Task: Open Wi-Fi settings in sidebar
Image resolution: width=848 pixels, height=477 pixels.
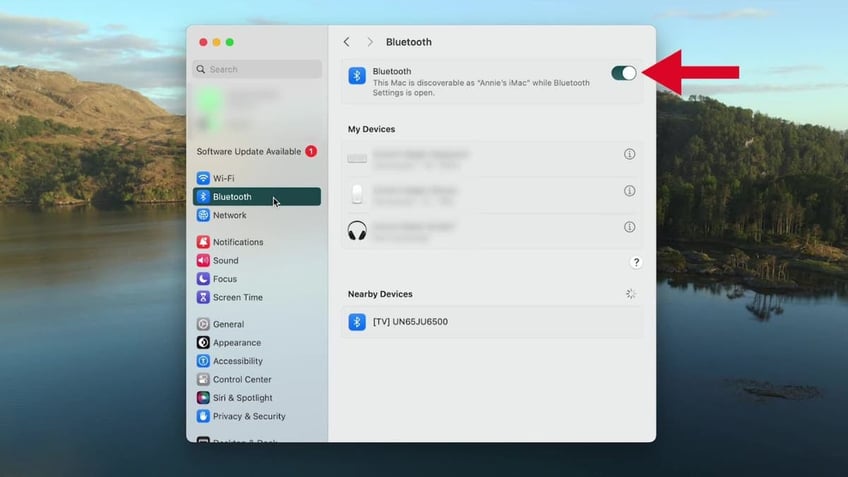Action: point(257,178)
